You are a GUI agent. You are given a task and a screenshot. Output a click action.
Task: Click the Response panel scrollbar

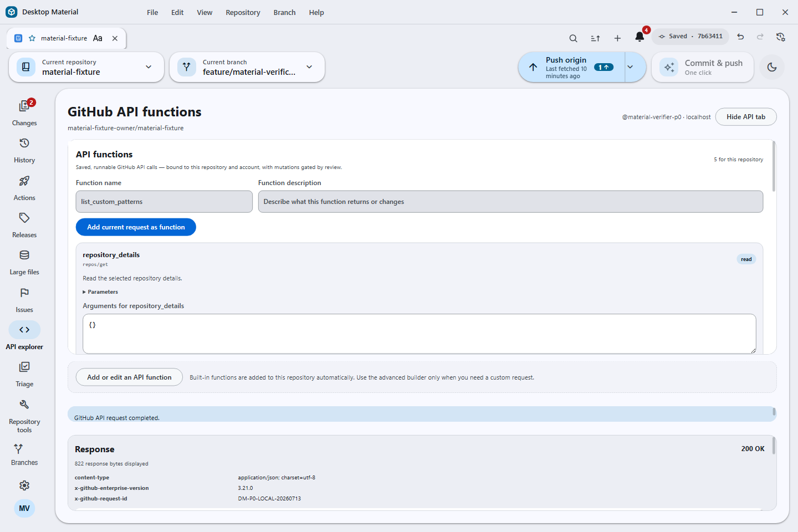pyautogui.click(x=774, y=446)
